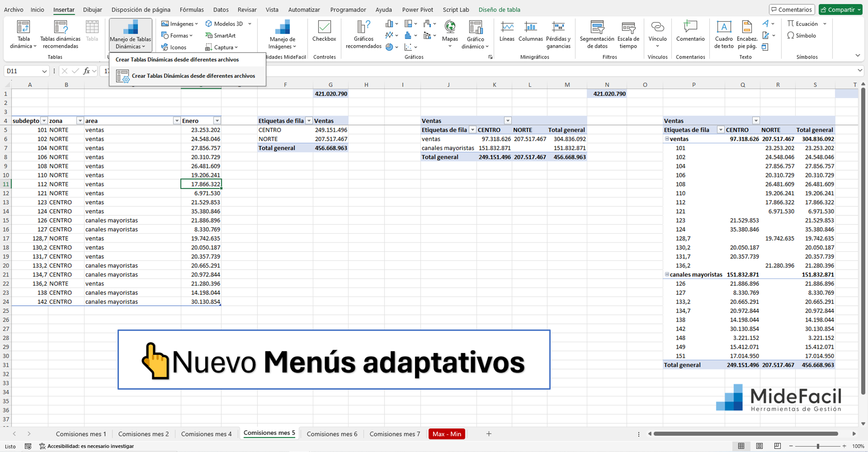
Task: Click the zoom slider handle
Action: click(818, 446)
